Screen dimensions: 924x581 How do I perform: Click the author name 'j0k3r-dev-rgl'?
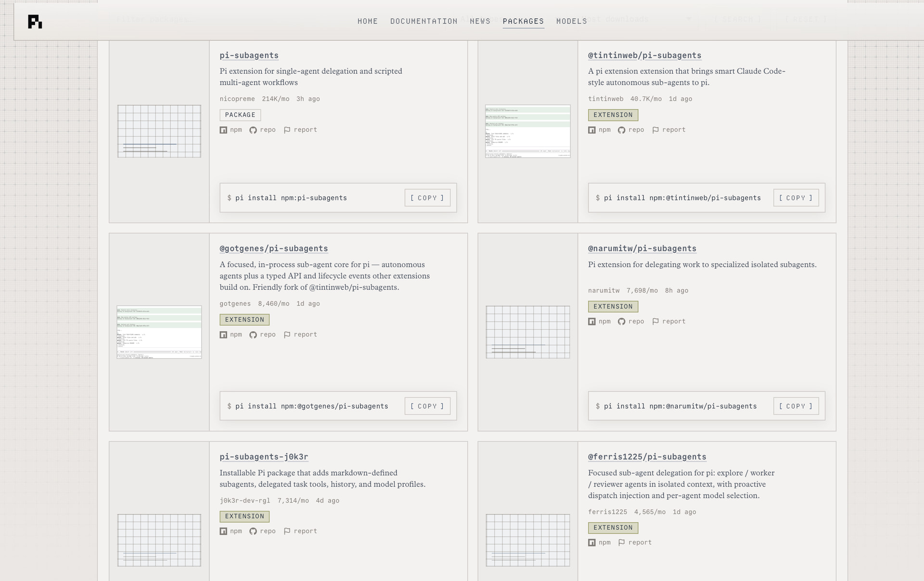click(245, 501)
